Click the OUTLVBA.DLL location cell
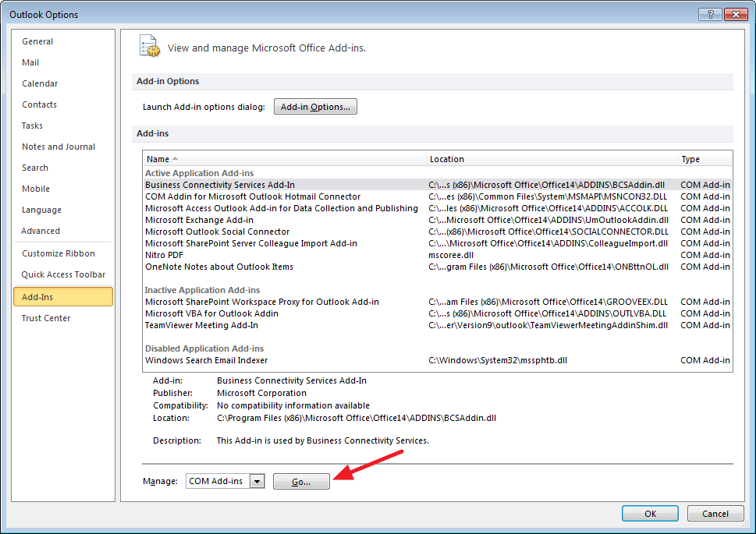756x534 pixels. point(547,313)
